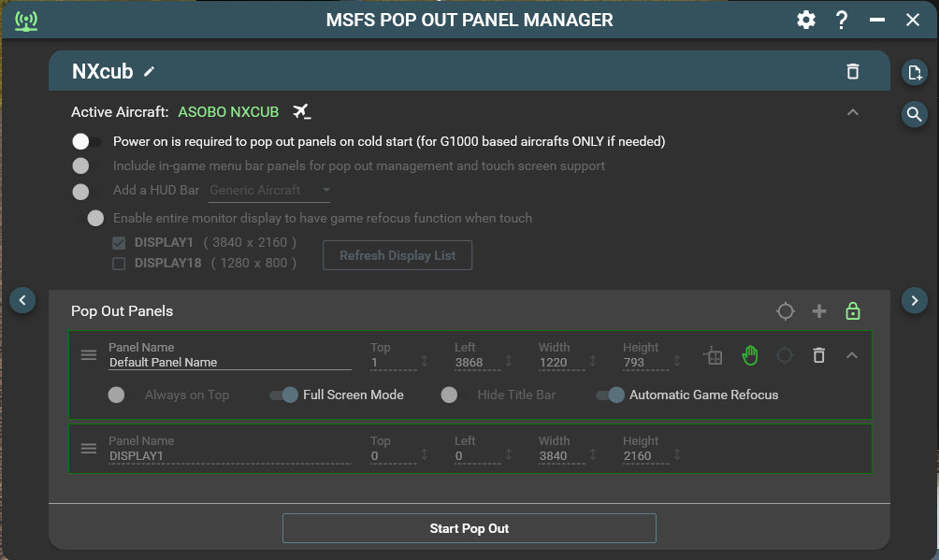939x560 pixels.
Task: Collapse Default Panel Name details chevron
Action: (852, 355)
